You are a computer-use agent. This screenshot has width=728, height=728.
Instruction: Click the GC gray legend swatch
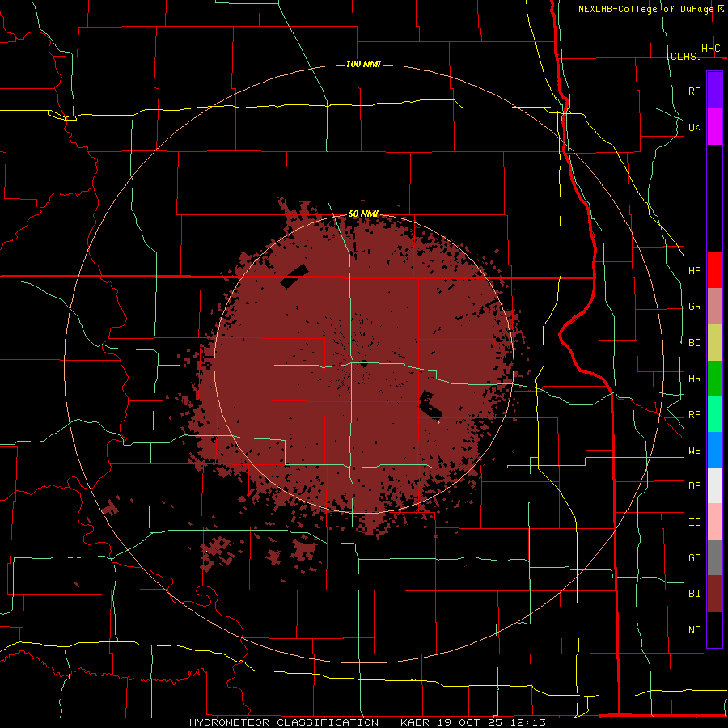pos(714,557)
